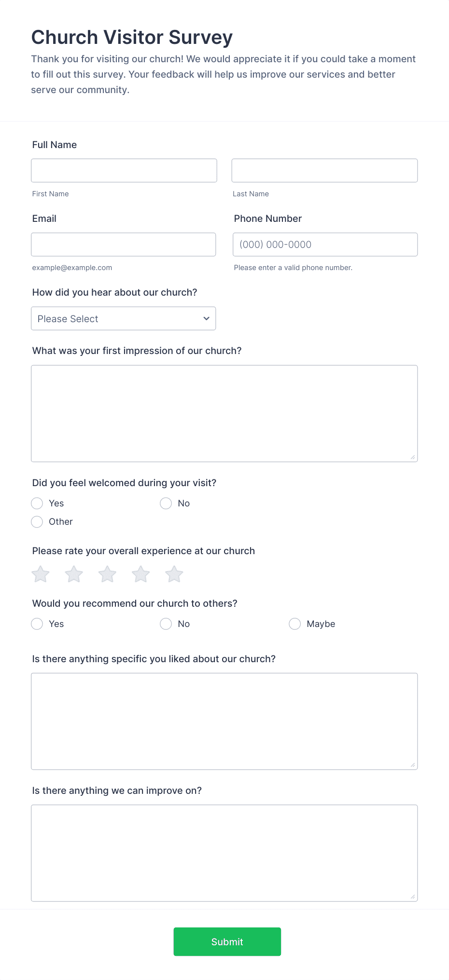Give a five star rating
The height and width of the screenshot is (980, 449).
[174, 574]
